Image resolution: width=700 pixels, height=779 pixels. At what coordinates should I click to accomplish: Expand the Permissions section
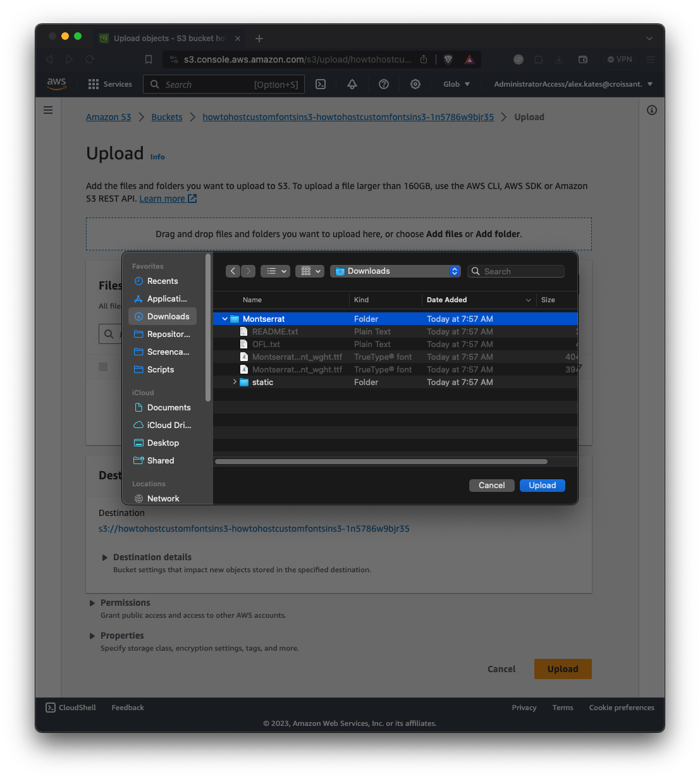(x=92, y=603)
